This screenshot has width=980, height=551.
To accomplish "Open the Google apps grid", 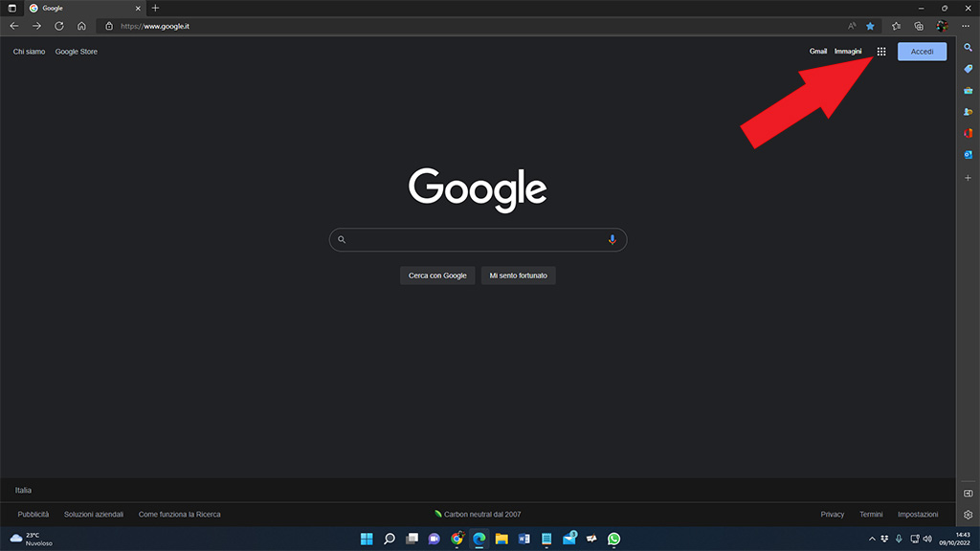I will [x=881, y=52].
